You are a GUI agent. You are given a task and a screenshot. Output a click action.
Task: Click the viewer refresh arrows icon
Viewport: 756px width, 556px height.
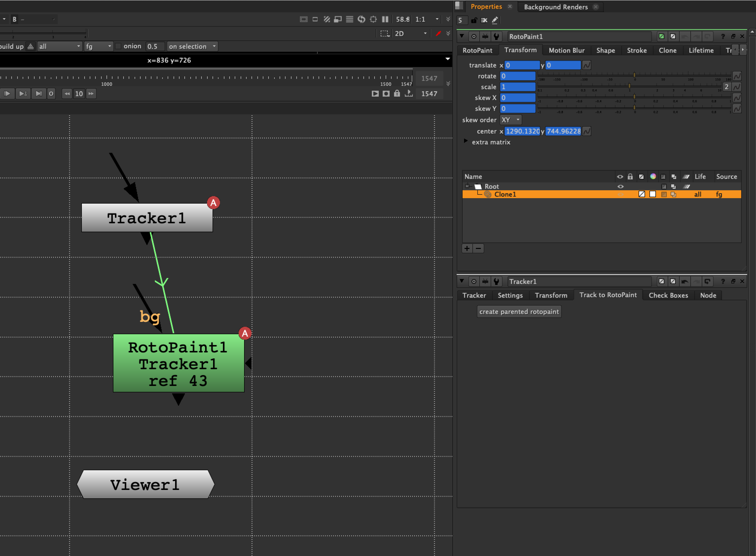click(x=361, y=19)
